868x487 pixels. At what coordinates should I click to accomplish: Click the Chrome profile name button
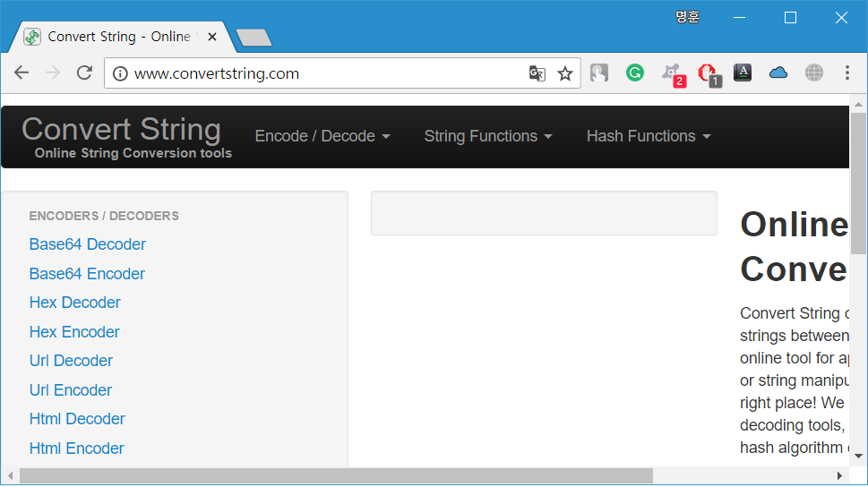tap(688, 17)
